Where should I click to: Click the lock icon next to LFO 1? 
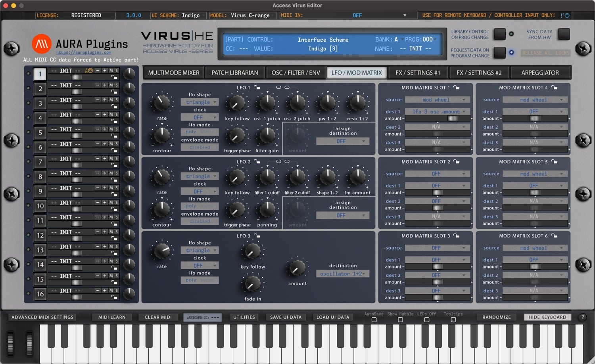point(257,88)
